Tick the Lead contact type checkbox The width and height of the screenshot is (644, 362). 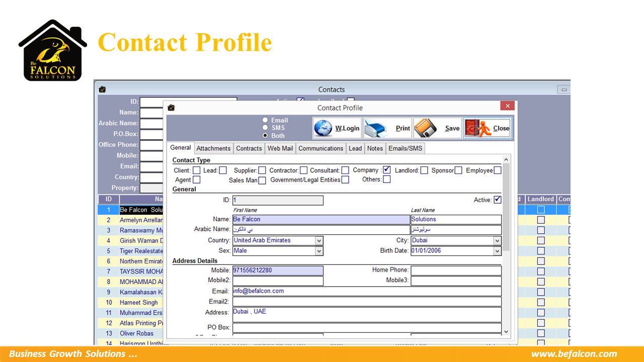pyautogui.click(x=223, y=170)
